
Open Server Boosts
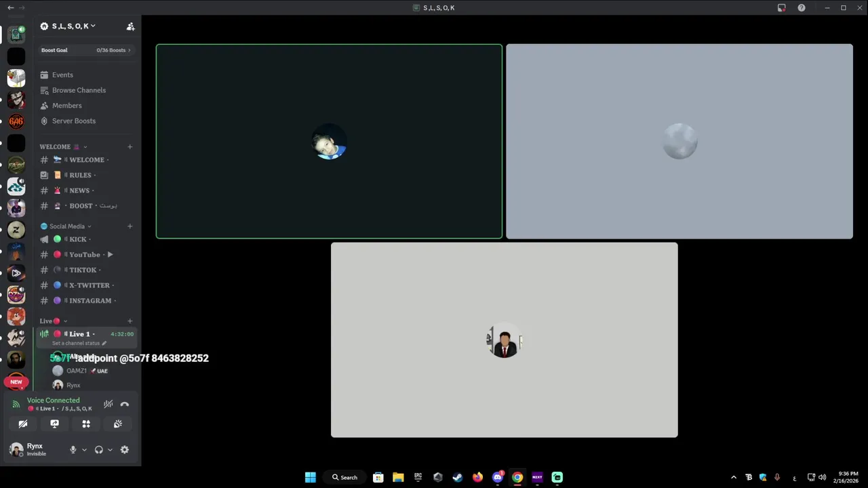(87, 121)
